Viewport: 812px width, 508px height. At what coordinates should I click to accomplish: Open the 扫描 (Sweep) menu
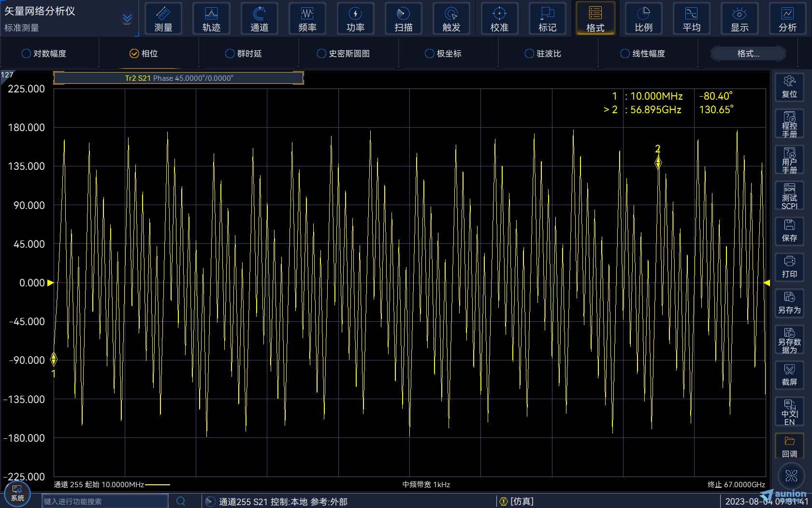tap(403, 18)
